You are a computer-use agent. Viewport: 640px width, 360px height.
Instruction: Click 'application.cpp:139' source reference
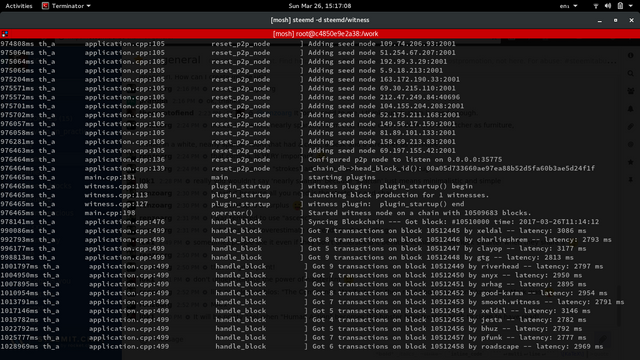(125, 169)
